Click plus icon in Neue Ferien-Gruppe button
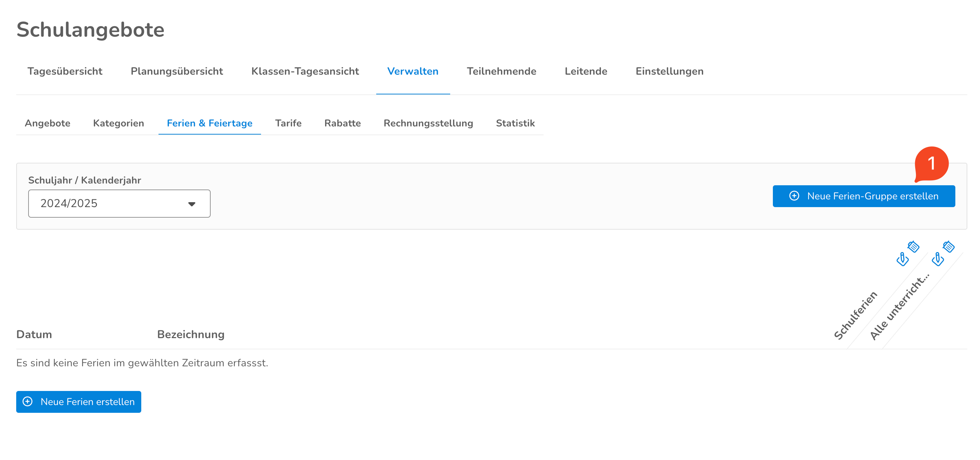Viewport: 980px width, 460px height. tap(794, 196)
